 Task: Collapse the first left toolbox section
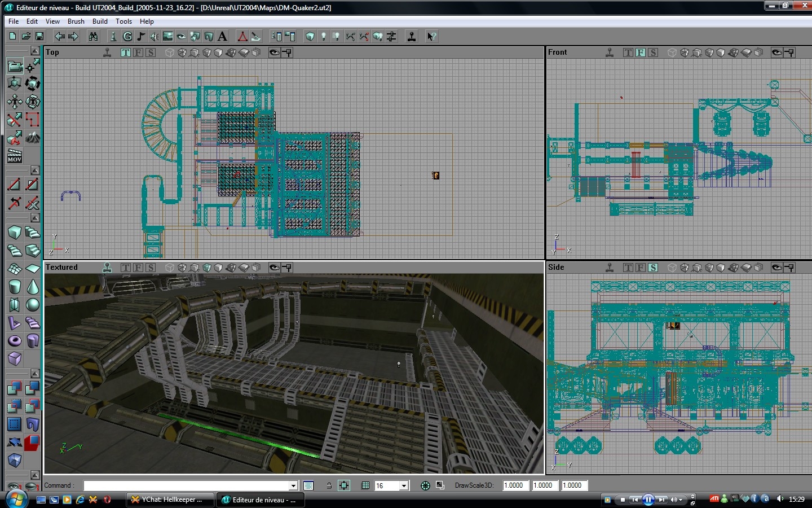pos(34,51)
